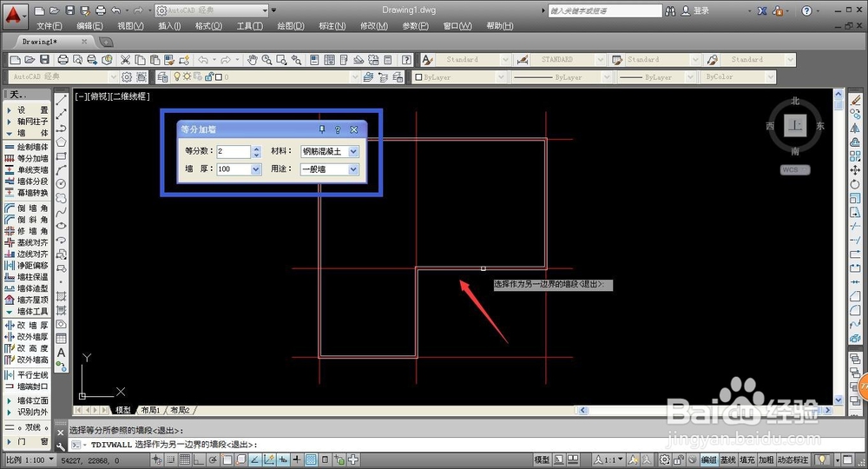Viewport: 868px width, 469px height.
Task: Click the 绘制墙体 wall drawing tool
Action: 27,147
